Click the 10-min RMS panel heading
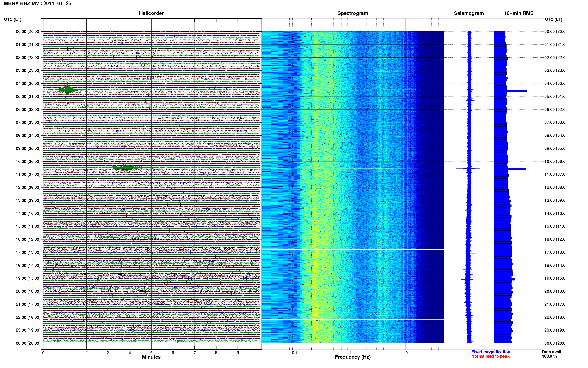588x368 pixels. [x=519, y=13]
